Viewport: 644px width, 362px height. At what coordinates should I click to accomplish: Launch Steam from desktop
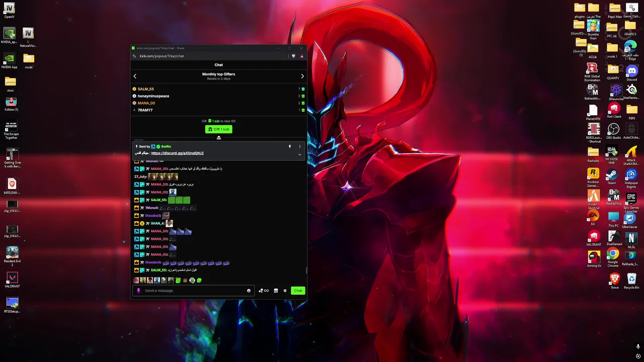point(612,177)
